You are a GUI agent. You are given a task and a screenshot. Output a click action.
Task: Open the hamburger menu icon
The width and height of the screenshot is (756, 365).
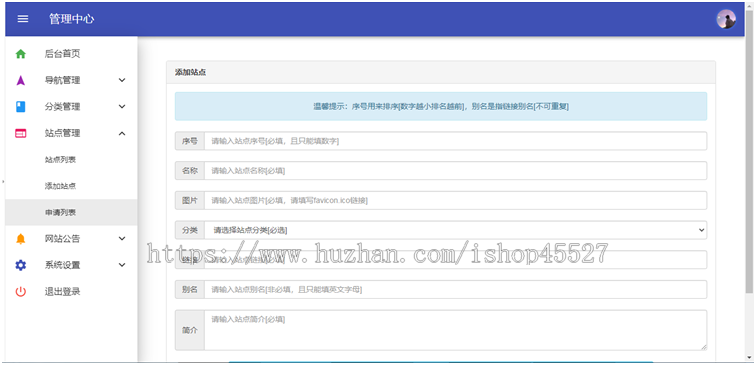[x=23, y=19]
